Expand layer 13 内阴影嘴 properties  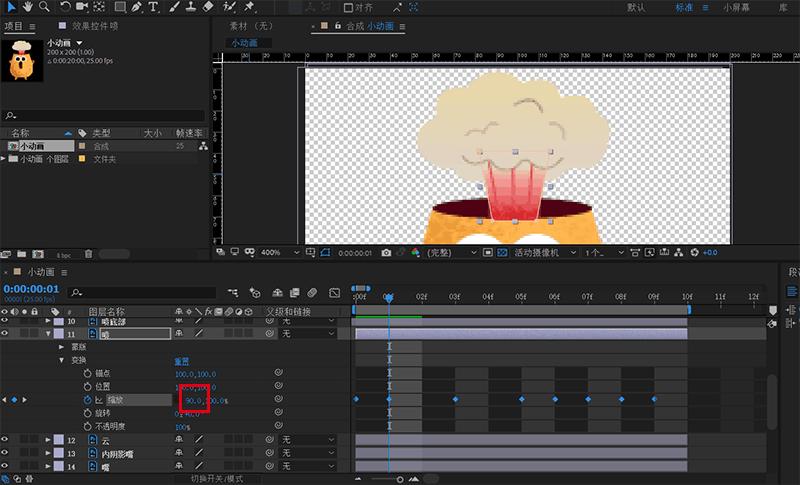coord(46,453)
